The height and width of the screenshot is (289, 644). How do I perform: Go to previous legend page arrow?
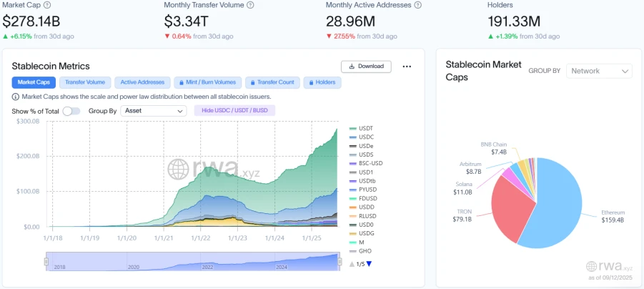click(x=352, y=264)
